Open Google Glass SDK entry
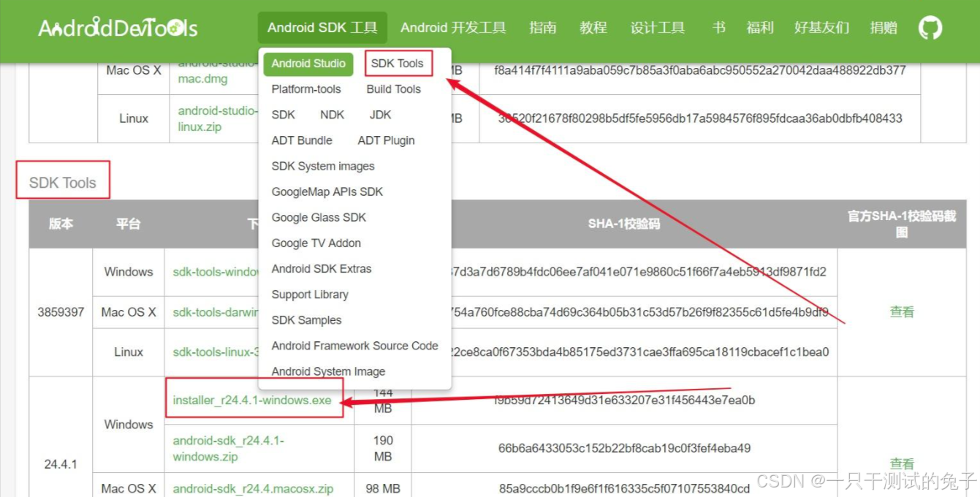The image size is (980, 497). point(319,217)
